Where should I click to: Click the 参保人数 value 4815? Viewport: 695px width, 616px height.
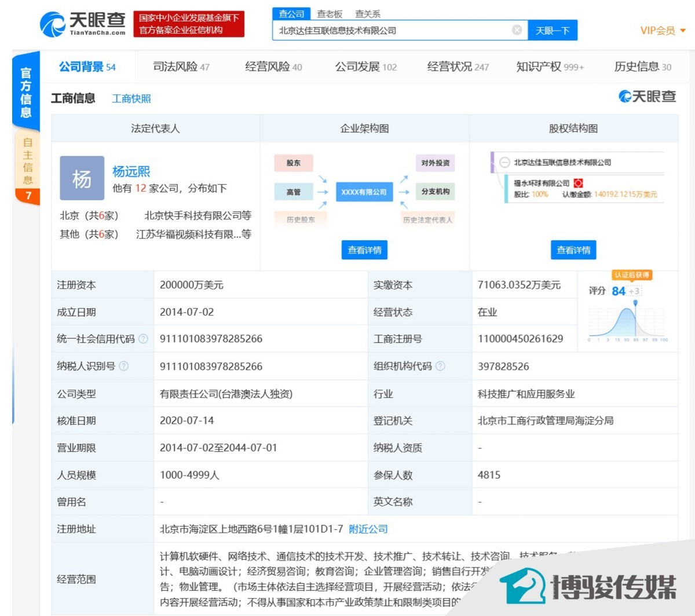point(489,475)
